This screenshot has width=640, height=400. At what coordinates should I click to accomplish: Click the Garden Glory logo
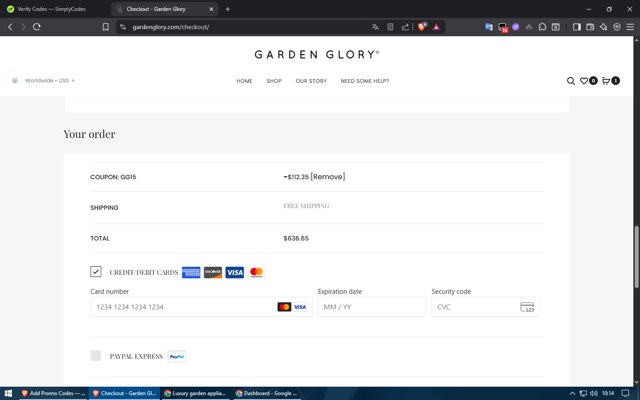click(317, 54)
